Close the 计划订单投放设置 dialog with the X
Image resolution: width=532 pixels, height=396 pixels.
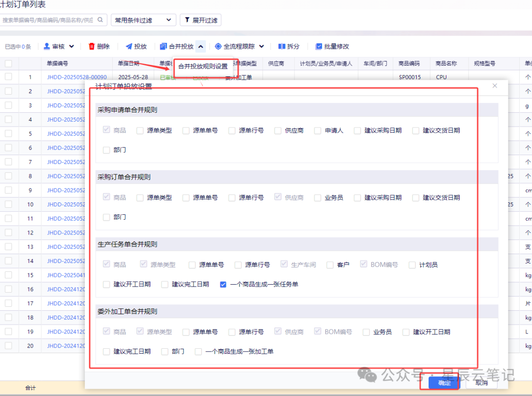click(495, 86)
